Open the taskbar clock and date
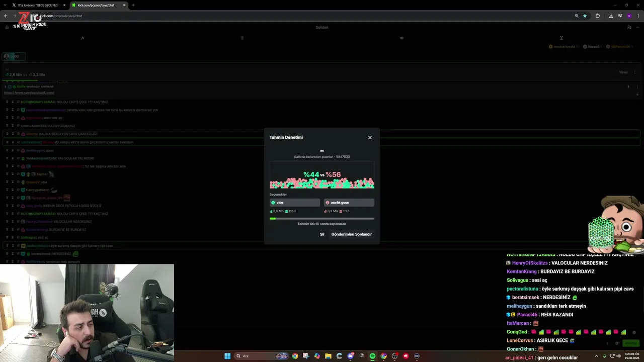The image size is (644, 362). [x=632, y=356]
